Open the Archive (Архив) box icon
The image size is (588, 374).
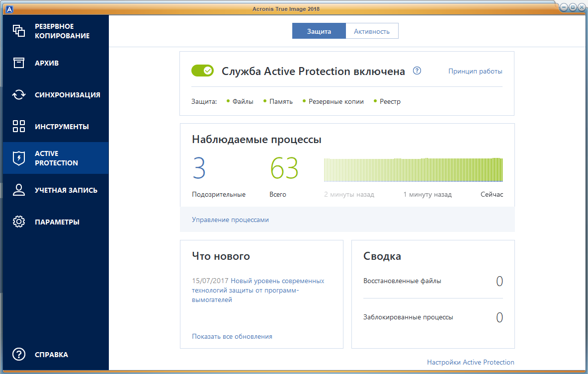(19, 63)
